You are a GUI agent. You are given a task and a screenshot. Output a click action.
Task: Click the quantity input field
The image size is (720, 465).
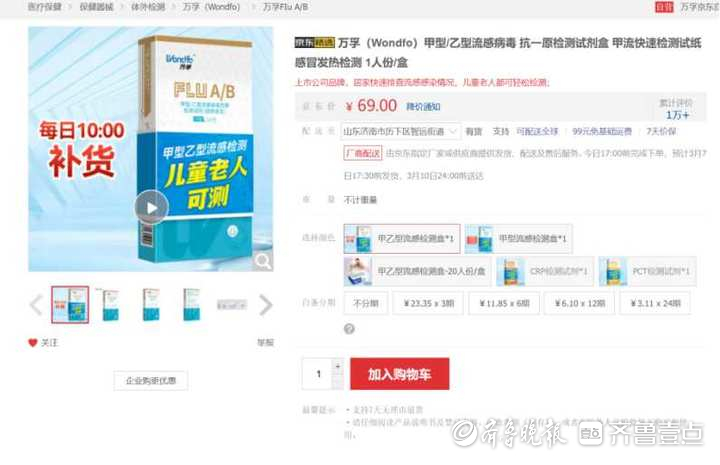(x=317, y=374)
